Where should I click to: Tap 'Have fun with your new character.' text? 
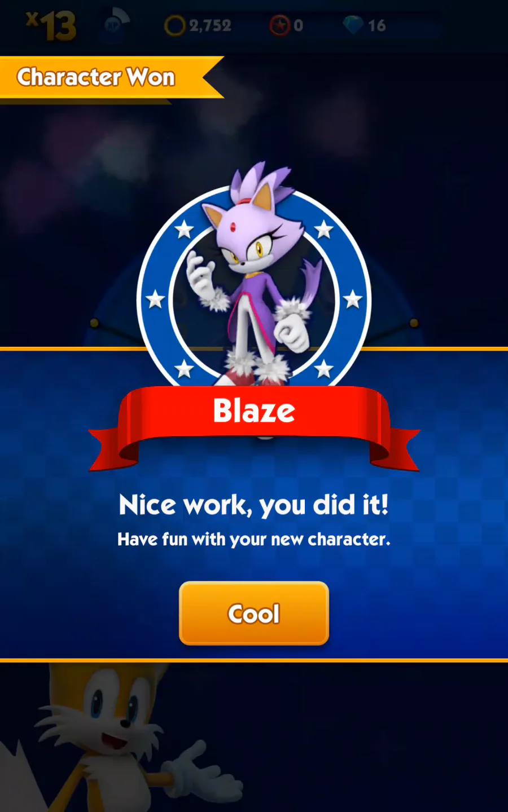[254, 540]
